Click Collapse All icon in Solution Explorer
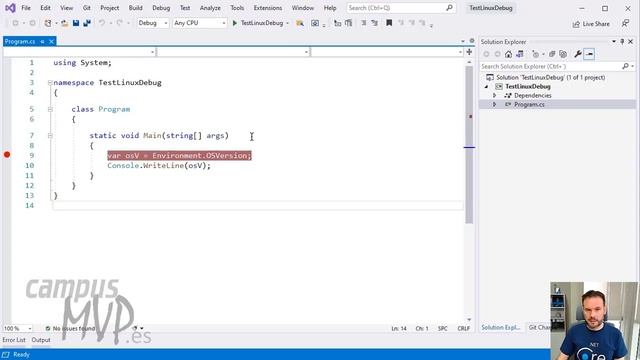 (x=552, y=54)
